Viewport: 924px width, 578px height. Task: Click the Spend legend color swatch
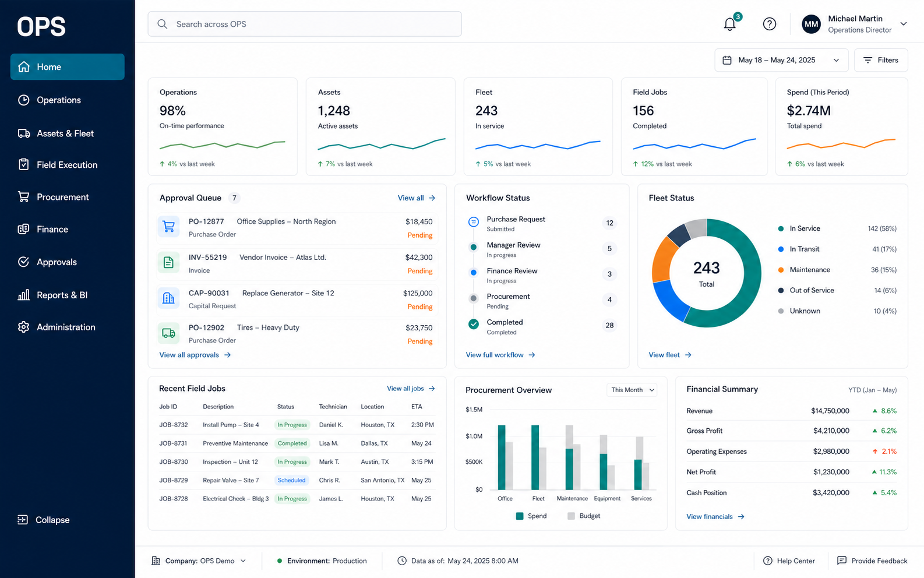[x=520, y=516]
